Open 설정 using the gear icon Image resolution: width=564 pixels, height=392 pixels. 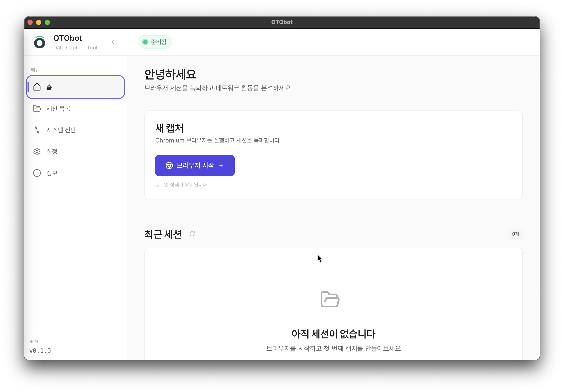[37, 152]
